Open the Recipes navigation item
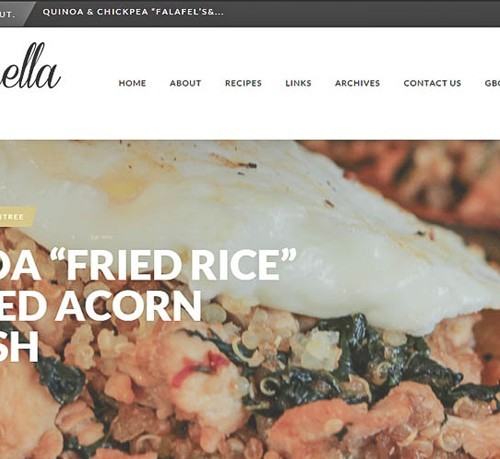This screenshot has width=500, height=459. coord(243,83)
